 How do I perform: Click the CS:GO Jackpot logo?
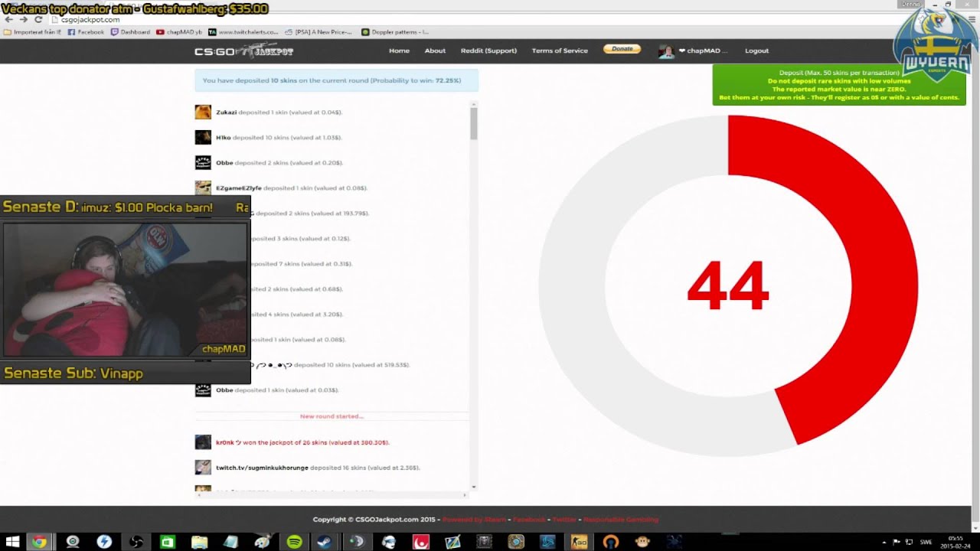[x=243, y=51]
